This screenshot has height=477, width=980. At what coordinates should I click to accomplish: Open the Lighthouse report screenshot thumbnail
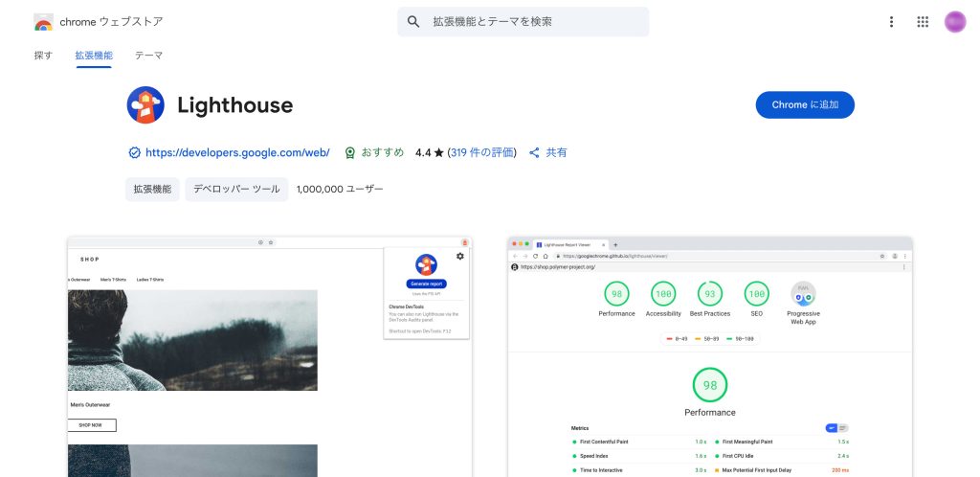click(x=710, y=357)
